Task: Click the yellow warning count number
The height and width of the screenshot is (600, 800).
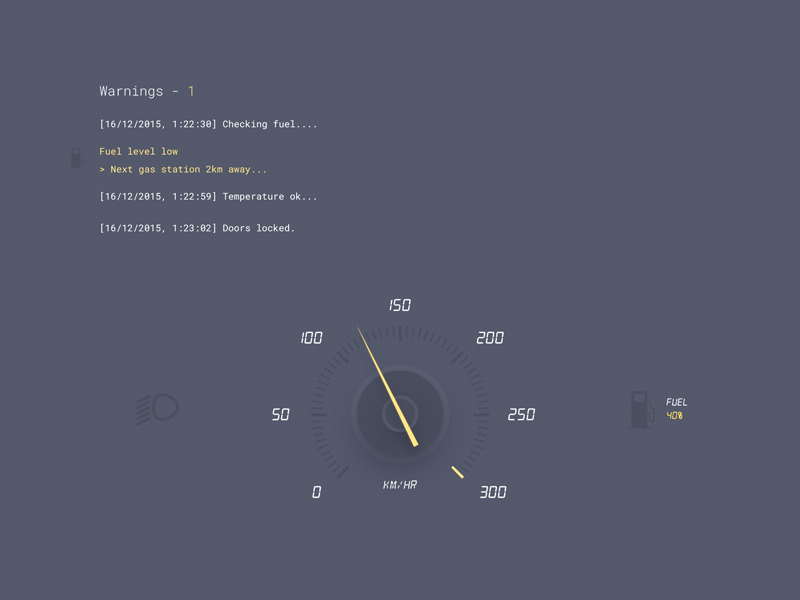Action: [x=191, y=91]
